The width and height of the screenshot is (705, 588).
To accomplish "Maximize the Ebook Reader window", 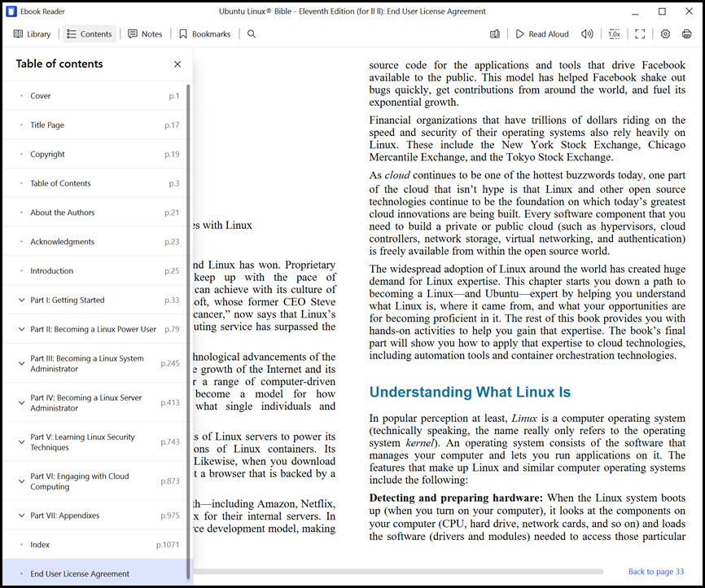I will click(x=662, y=11).
